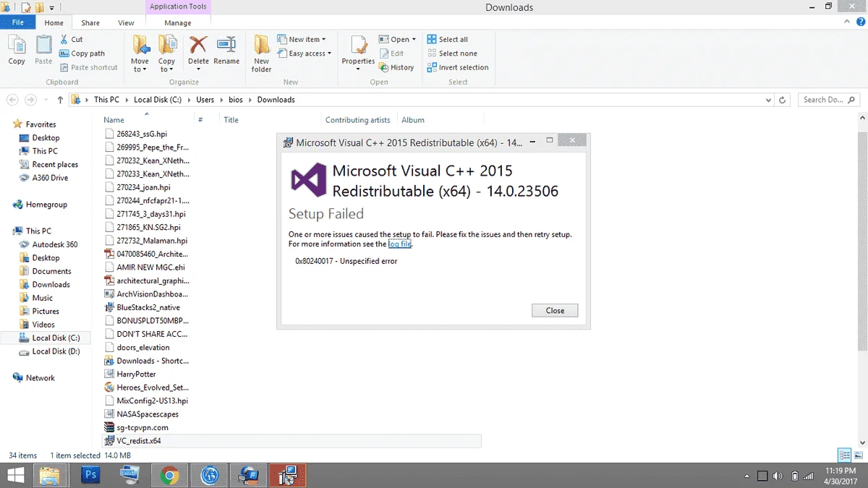Viewport: 868px width, 488px height.
Task: Click the Rename icon
Action: [226, 45]
